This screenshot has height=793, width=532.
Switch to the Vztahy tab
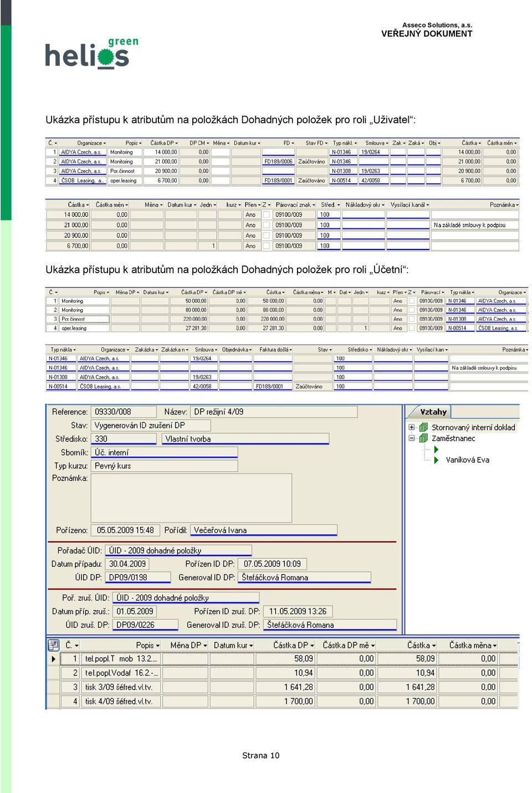(433, 412)
